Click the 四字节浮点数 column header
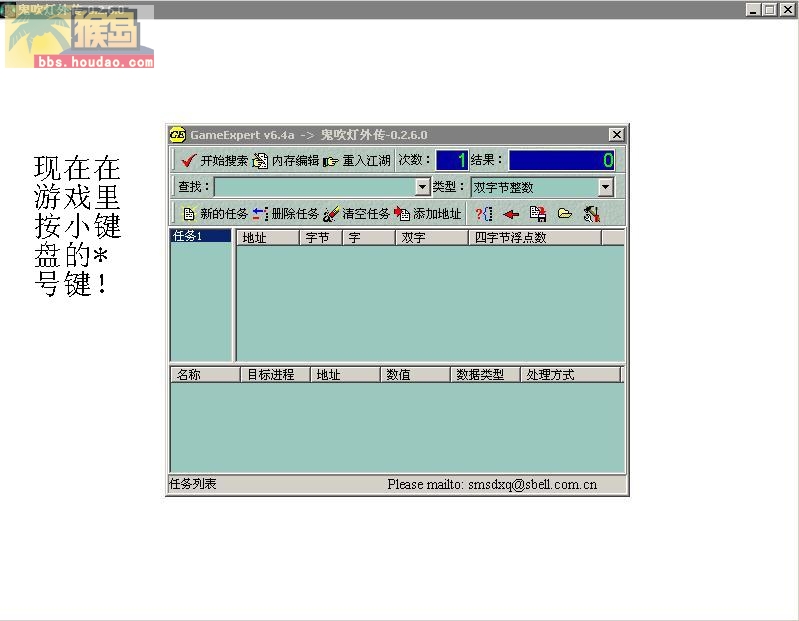Image resolution: width=799 pixels, height=621 pixels. click(535, 238)
